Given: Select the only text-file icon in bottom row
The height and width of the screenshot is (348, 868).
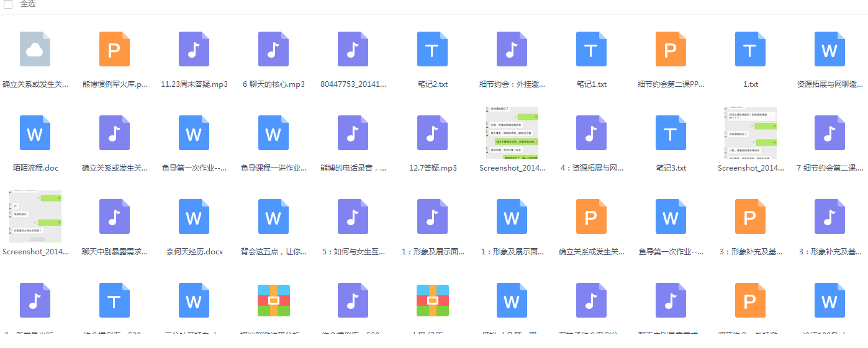Looking at the screenshot, I should click(114, 300).
